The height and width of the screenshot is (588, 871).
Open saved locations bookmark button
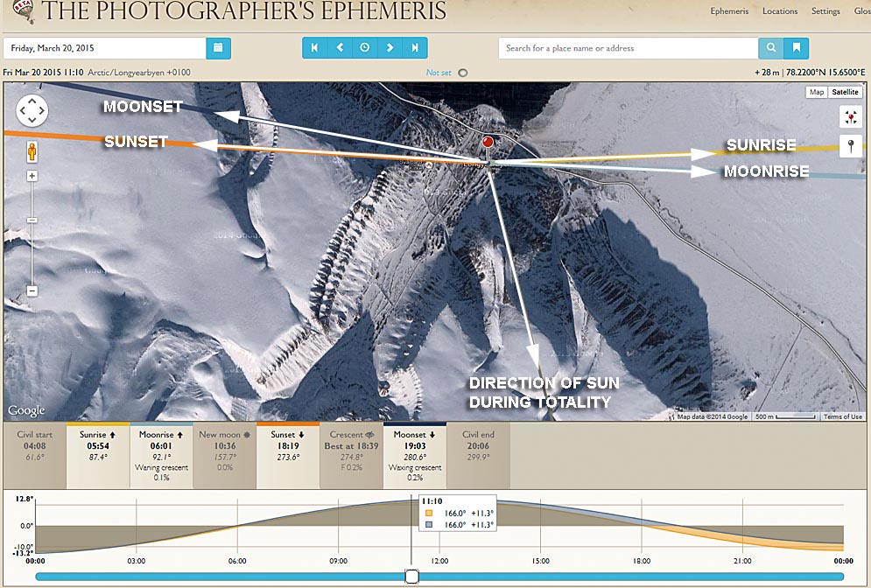796,48
